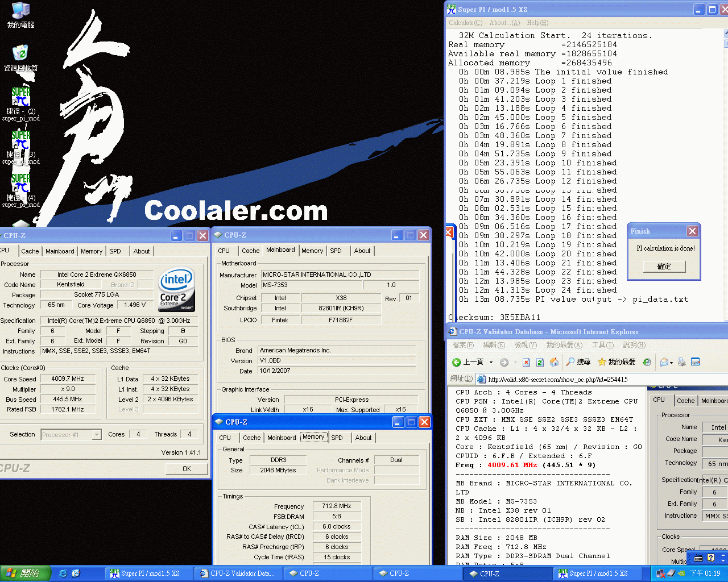Click the Super PI title bar icon

pos(452,9)
